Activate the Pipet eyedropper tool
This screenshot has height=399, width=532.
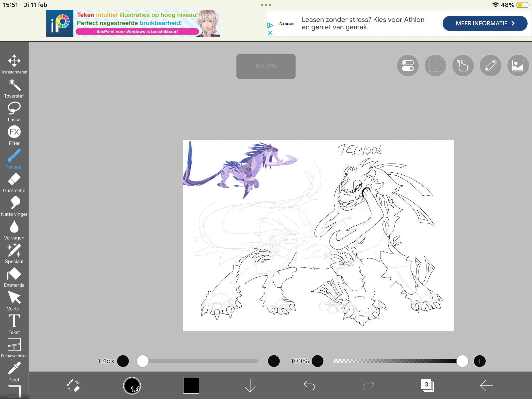click(14, 368)
